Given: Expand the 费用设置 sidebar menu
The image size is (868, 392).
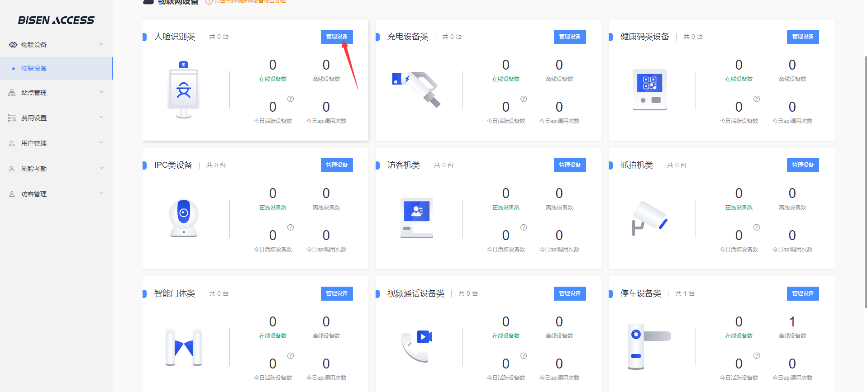Looking at the screenshot, I should click(x=101, y=118).
